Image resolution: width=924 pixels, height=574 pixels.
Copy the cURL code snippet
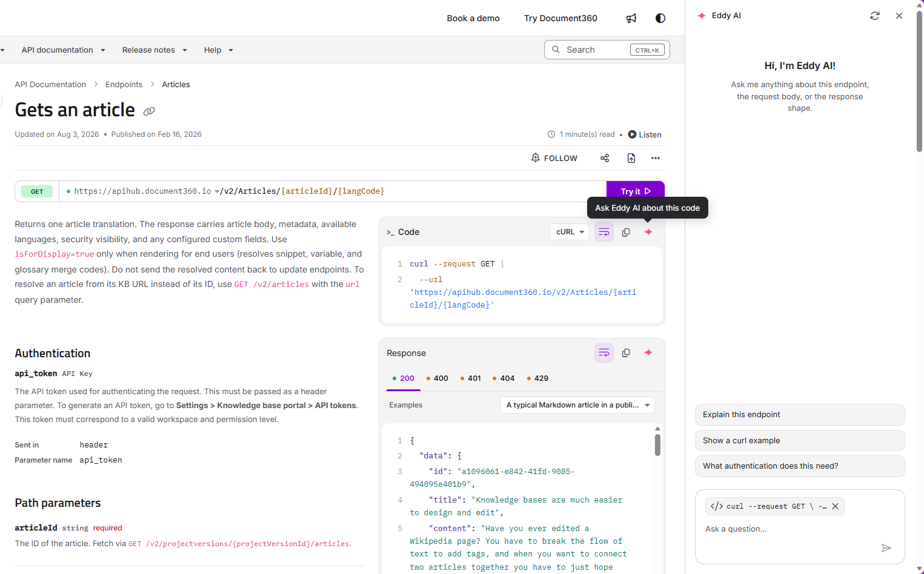click(x=626, y=232)
